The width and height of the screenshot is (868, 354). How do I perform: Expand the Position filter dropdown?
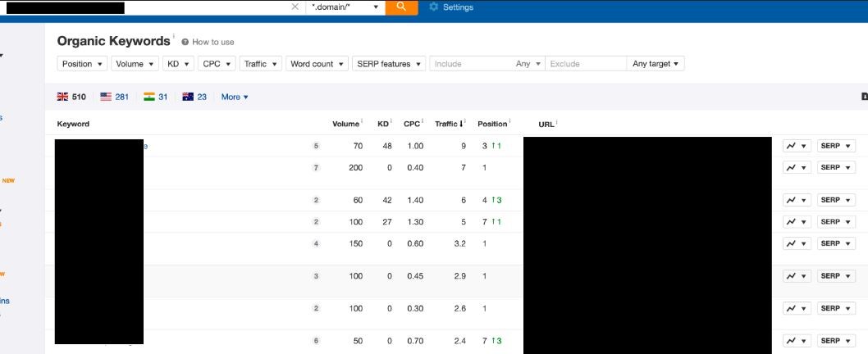[x=83, y=64]
